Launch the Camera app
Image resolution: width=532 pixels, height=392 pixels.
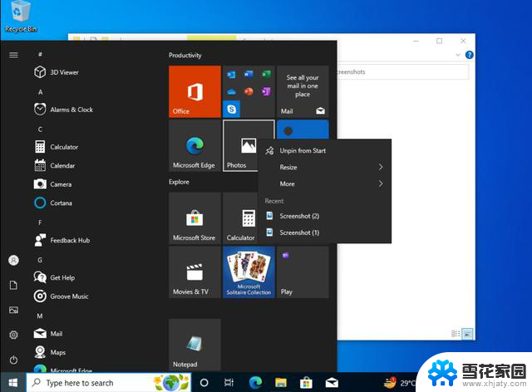pyautogui.click(x=53, y=184)
